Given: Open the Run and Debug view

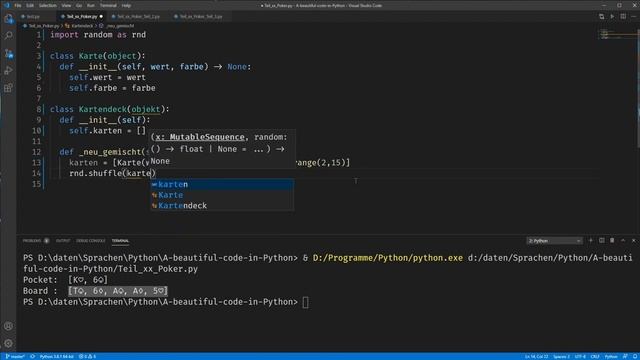Looking at the screenshot, I should point(8,71).
